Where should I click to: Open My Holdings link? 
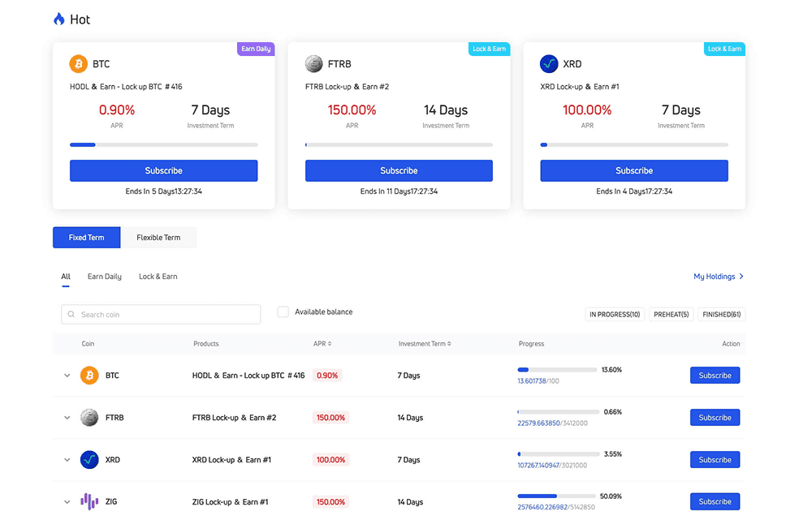pos(719,277)
